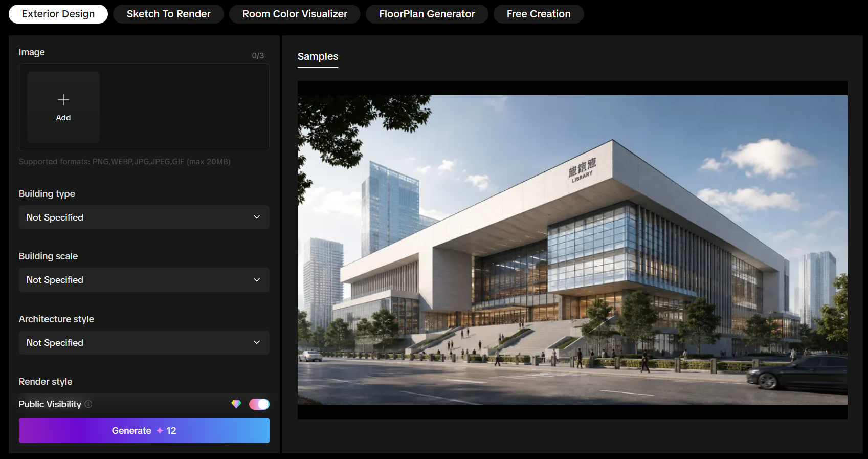
Task: Click the Image section label
Action: (x=32, y=52)
